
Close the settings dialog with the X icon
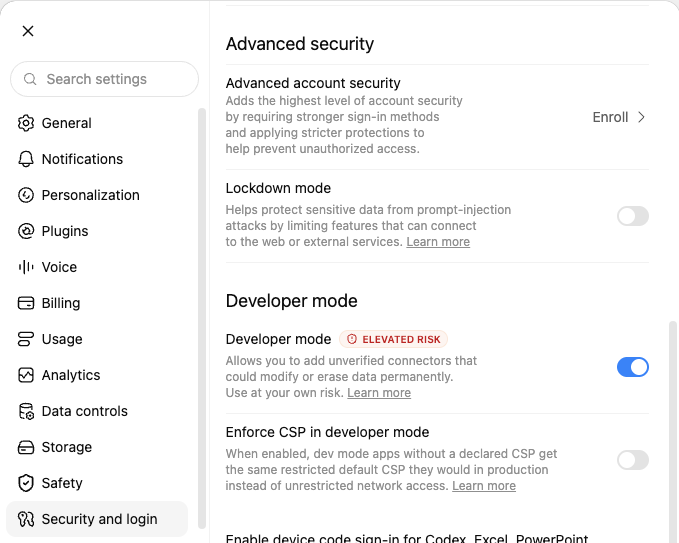28,31
